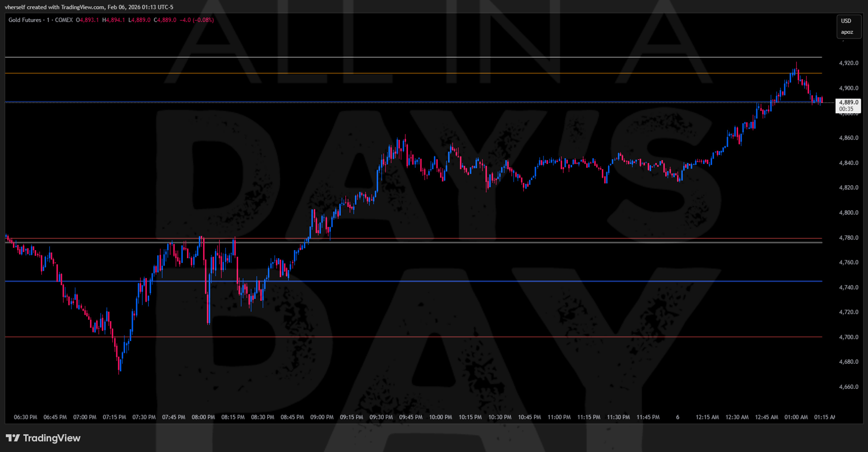Click the 07:15 PM time axis label

pyautogui.click(x=114, y=417)
